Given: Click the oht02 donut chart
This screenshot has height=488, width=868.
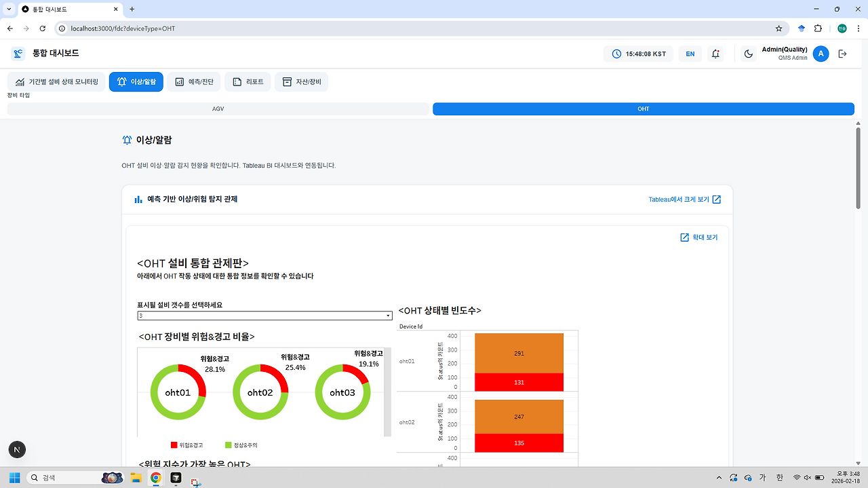Looking at the screenshot, I should pos(260,392).
